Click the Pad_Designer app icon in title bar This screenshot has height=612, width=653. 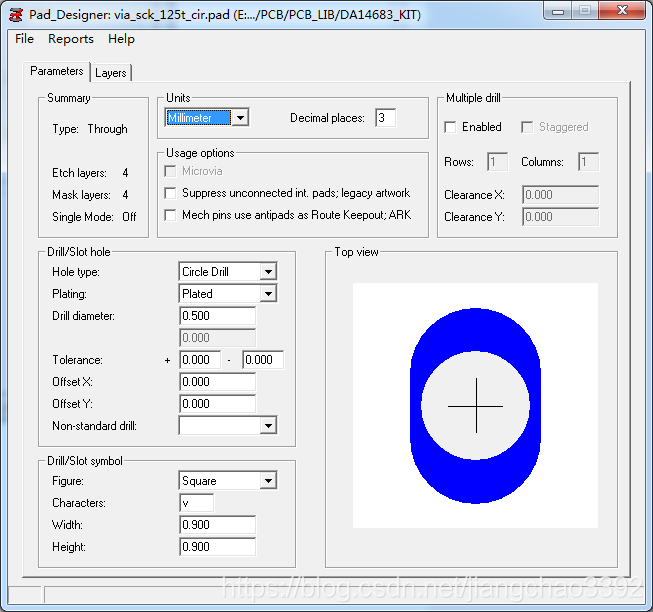[x=15, y=14]
